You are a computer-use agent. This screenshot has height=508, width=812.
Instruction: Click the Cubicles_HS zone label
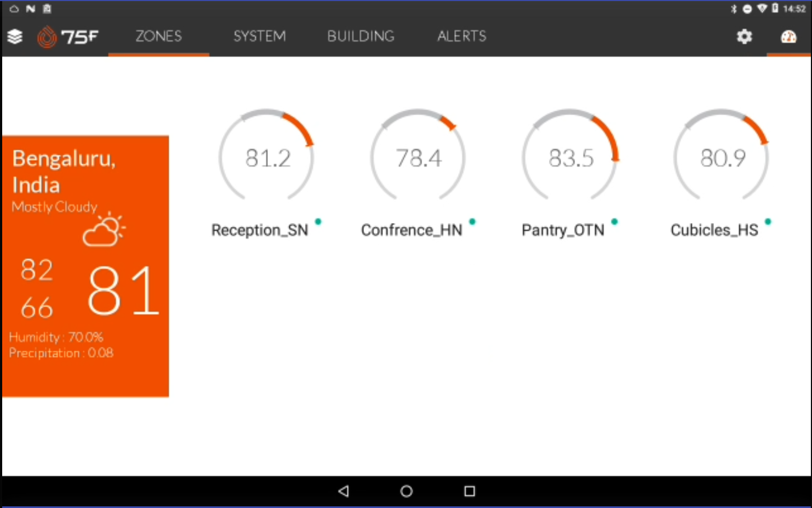[714, 230]
